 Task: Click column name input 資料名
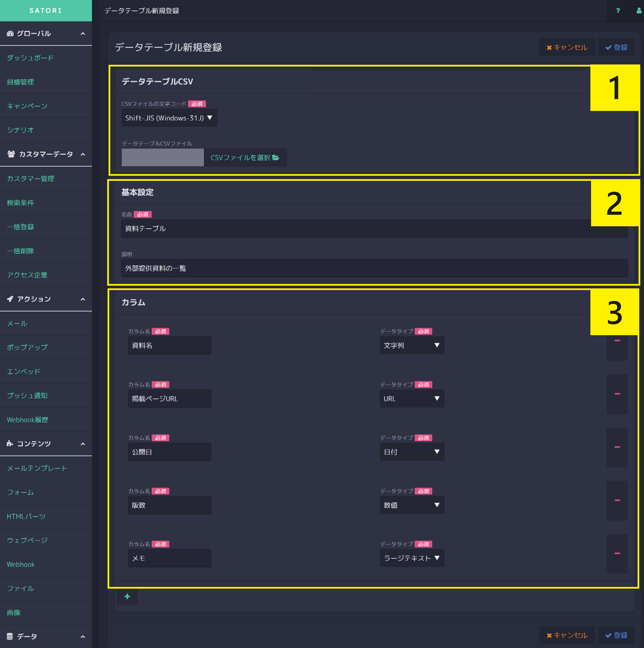(x=170, y=345)
